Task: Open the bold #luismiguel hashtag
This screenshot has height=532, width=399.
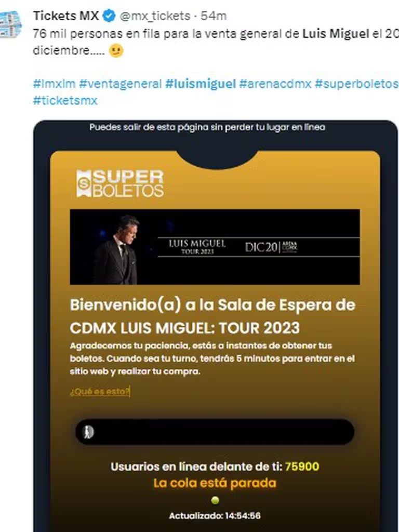Action: [201, 84]
